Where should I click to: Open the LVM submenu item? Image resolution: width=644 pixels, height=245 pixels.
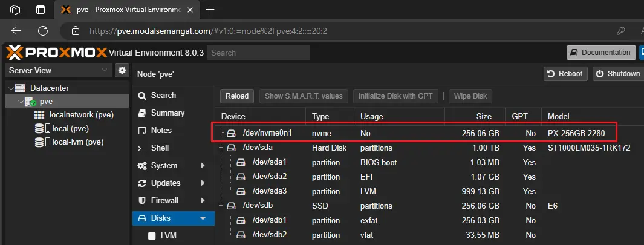[174, 235]
